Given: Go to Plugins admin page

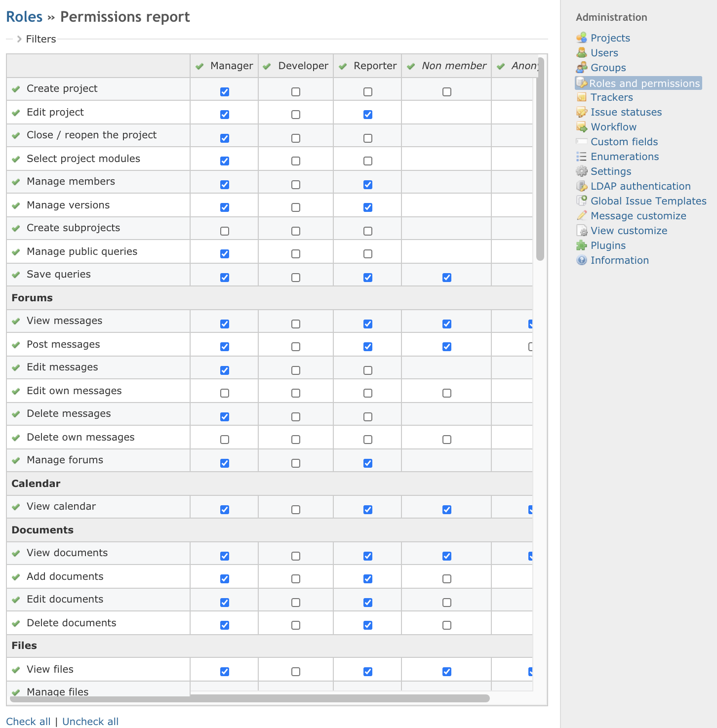Looking at the screenshot, I should (x=608, y=245).
